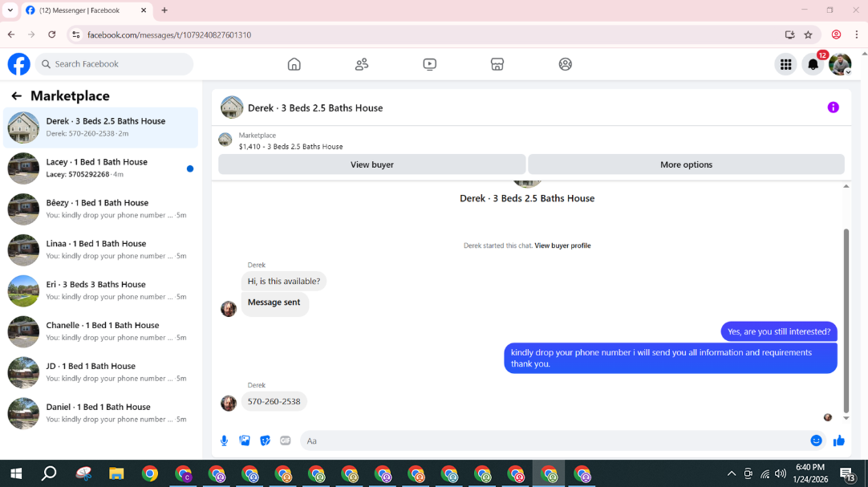Screen dimensions: 868x487
Task: Click Derek's avatar in the chat header
Action: pyautogui.click(x=232, y=108)
